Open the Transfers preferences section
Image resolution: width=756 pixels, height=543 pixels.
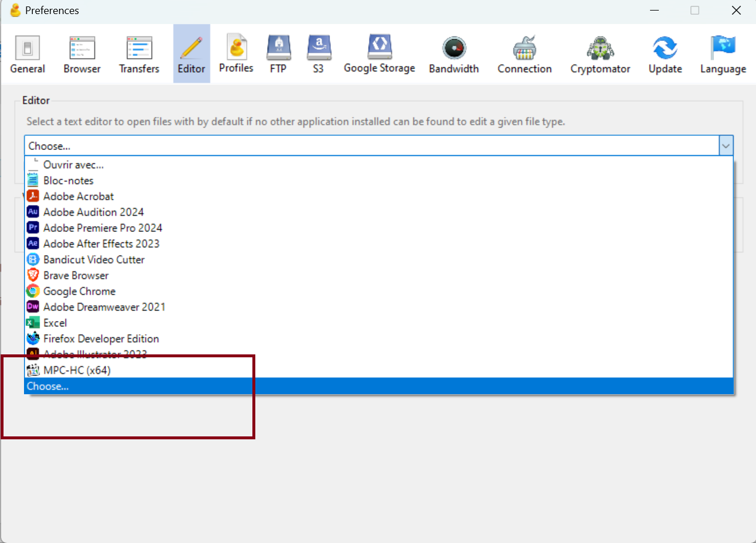[x=139, y=54]
